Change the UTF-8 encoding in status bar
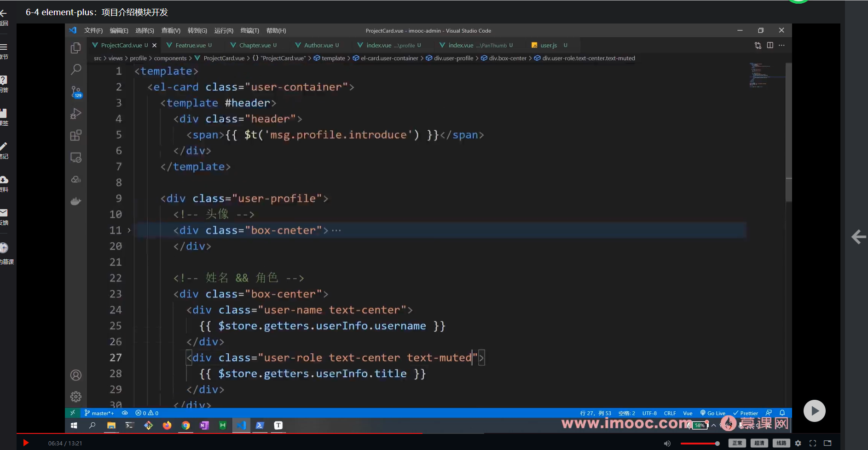This screenshot has height=450, width=868. click(x=649, y=413)
